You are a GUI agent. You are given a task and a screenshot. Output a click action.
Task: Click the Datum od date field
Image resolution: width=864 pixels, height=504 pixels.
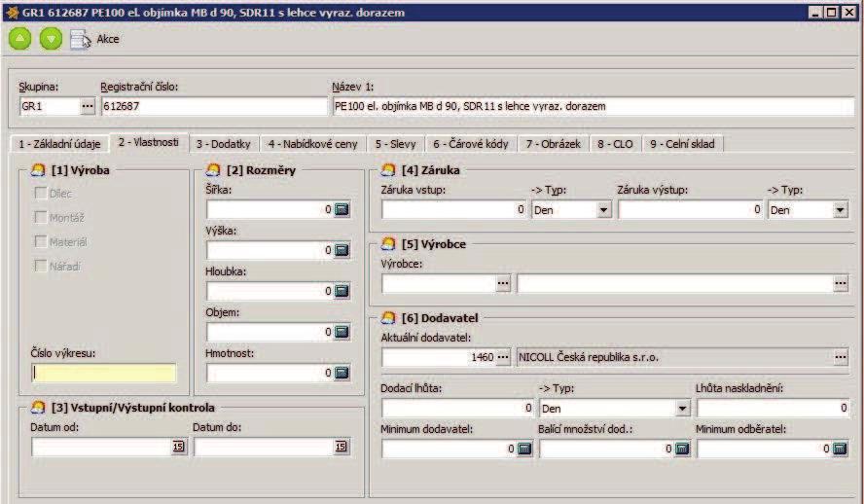(101, 447)
